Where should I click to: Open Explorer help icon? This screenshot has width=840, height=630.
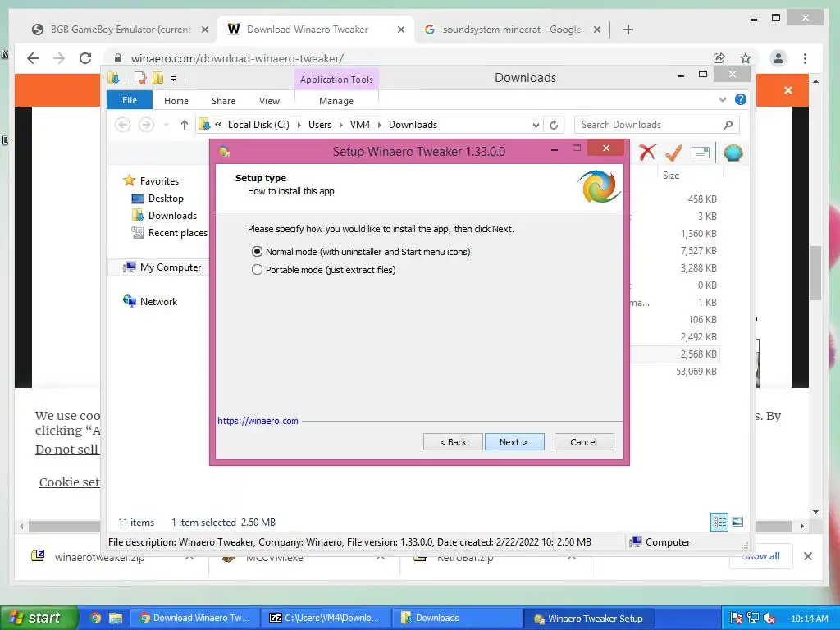click(x=741, y=99)
